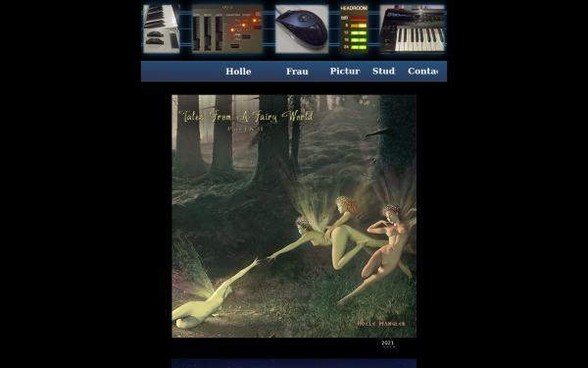Go to the Pictures menu item
Screen dimensions: 588x368
click(345, 72)
